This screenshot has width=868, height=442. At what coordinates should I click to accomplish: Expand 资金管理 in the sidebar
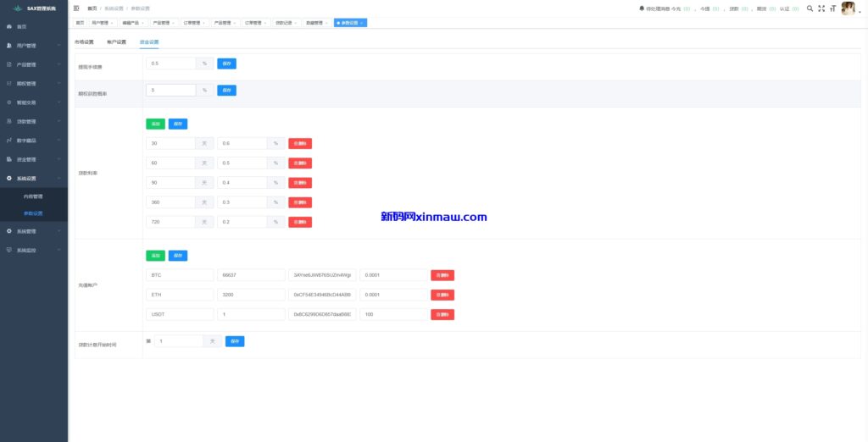[32, 159]
